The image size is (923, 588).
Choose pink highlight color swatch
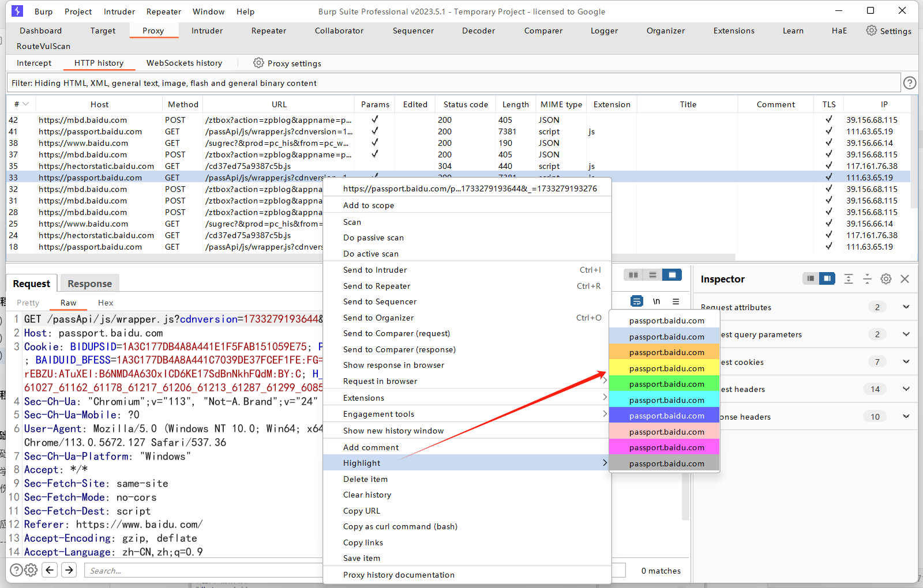665,432
